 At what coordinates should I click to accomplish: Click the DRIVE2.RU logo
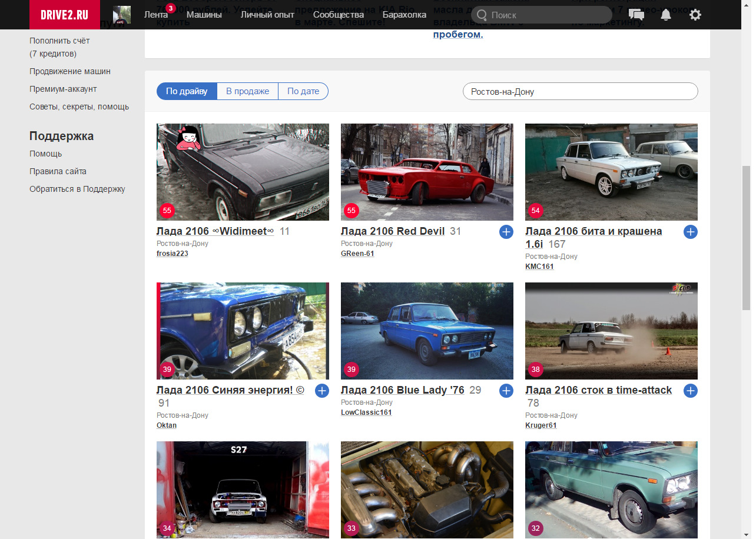(x=65, y=15)
